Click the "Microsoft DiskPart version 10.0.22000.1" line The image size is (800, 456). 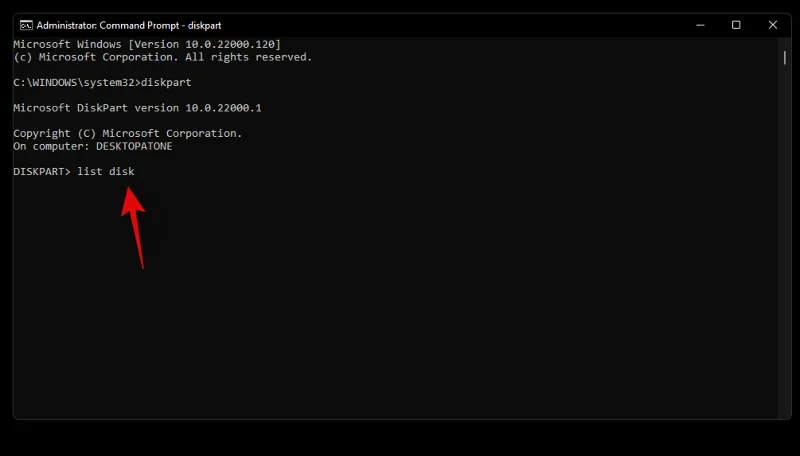click(x=137, y=108)
